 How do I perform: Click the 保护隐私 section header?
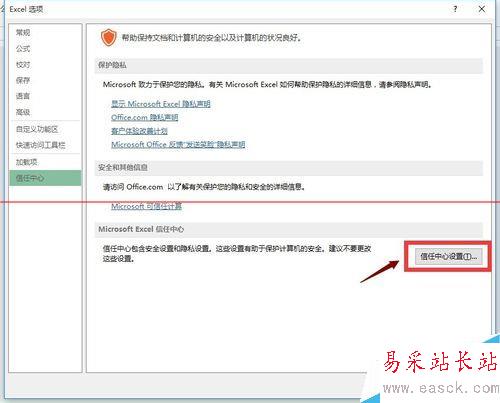289,65
